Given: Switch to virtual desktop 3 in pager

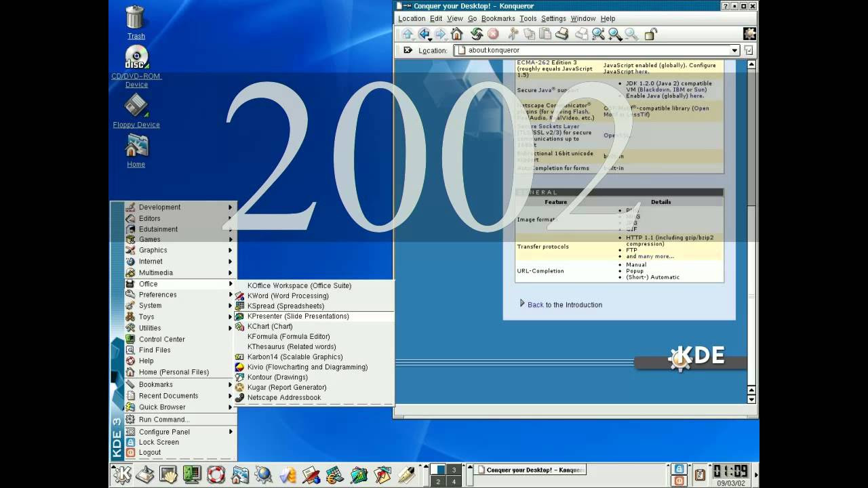Looking at the screenshot, I should pos(454,470).
